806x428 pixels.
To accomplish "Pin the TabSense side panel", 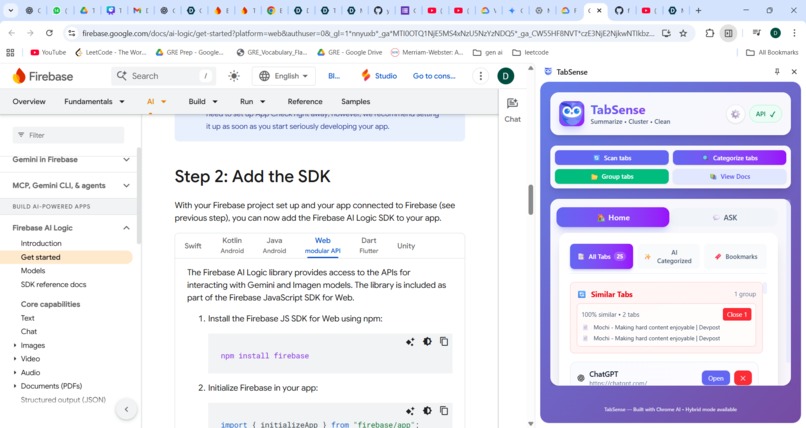I will [777, 72].
